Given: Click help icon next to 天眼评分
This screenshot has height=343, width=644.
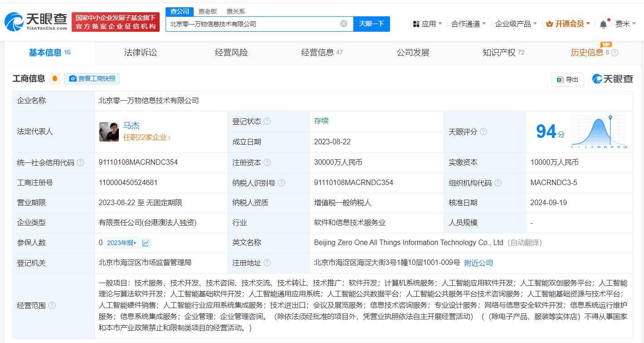Looking at the screenshot, I should click(x=483, y=132).
